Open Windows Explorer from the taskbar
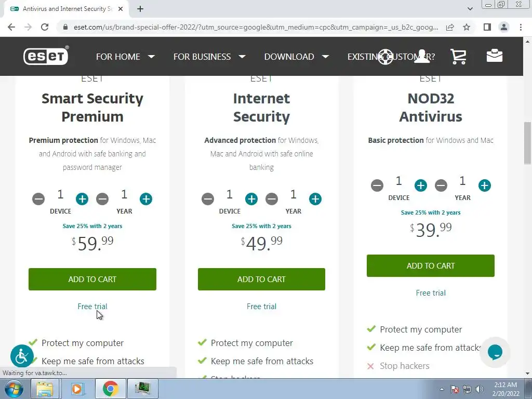 45,389
